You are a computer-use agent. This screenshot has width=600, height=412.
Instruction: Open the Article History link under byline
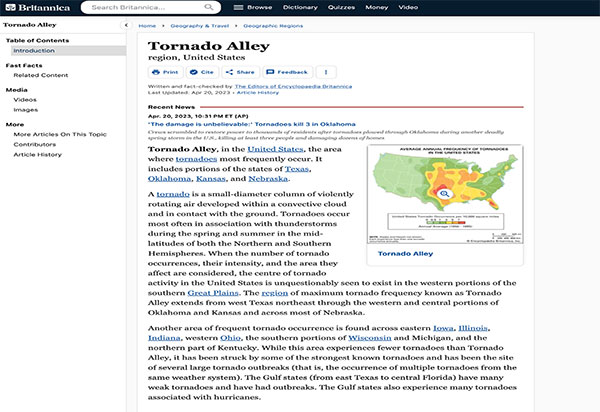tap(258, 93)
